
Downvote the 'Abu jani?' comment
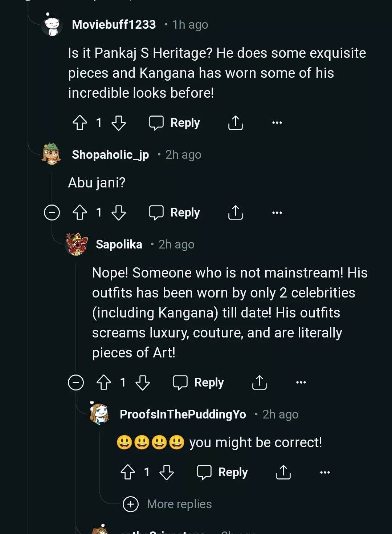tap(119, 213)
